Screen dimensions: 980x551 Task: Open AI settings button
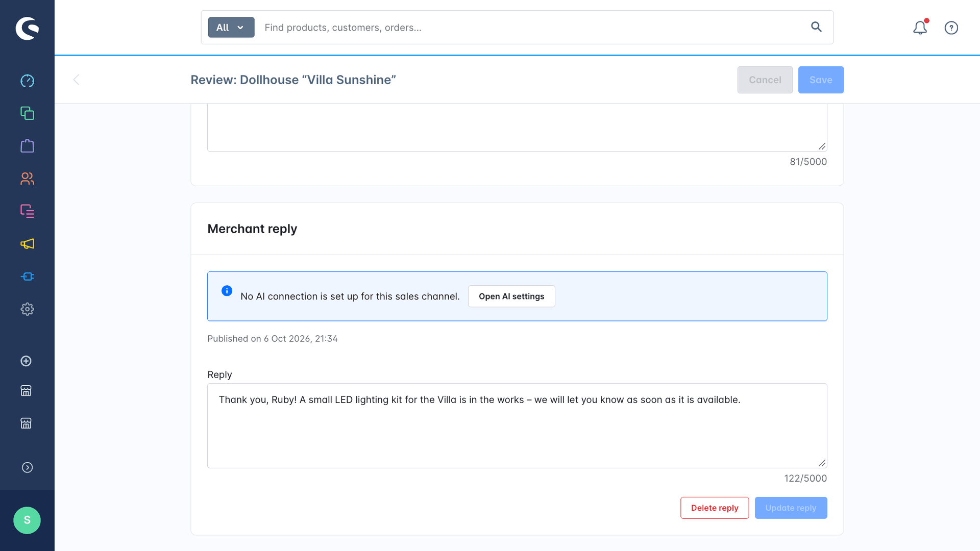511,296
